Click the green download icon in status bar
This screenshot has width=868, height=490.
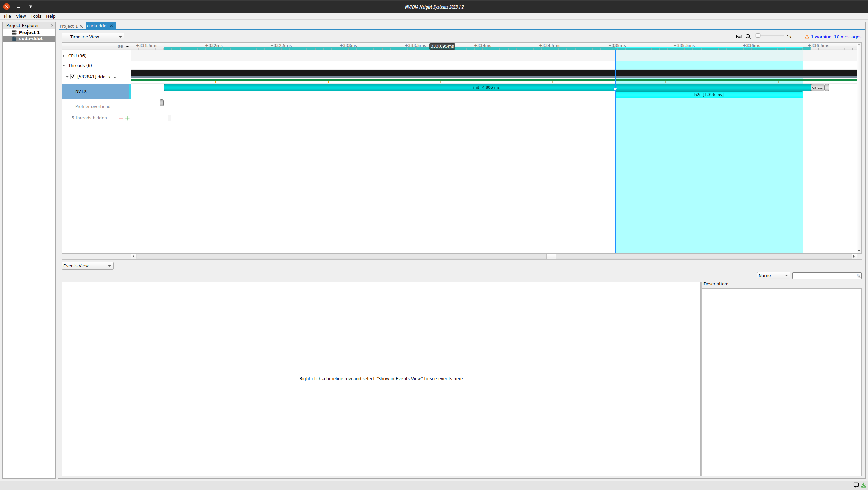[x=864, y=485]
